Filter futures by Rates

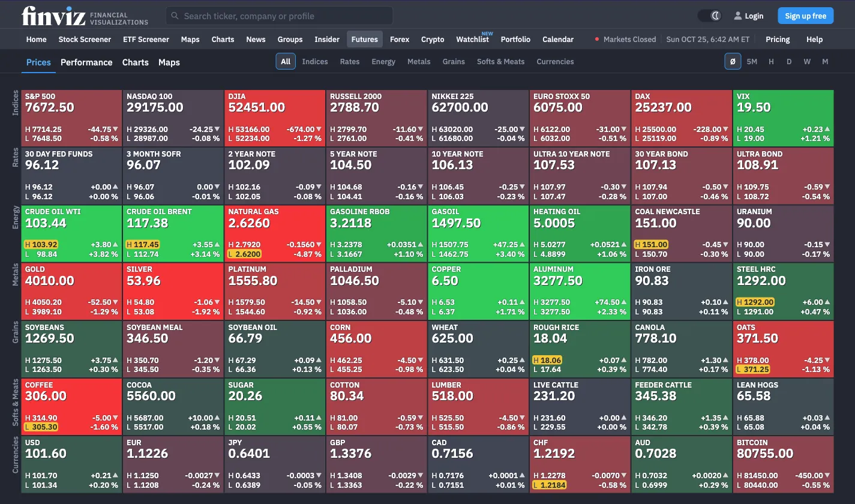(x=350, y=62)
